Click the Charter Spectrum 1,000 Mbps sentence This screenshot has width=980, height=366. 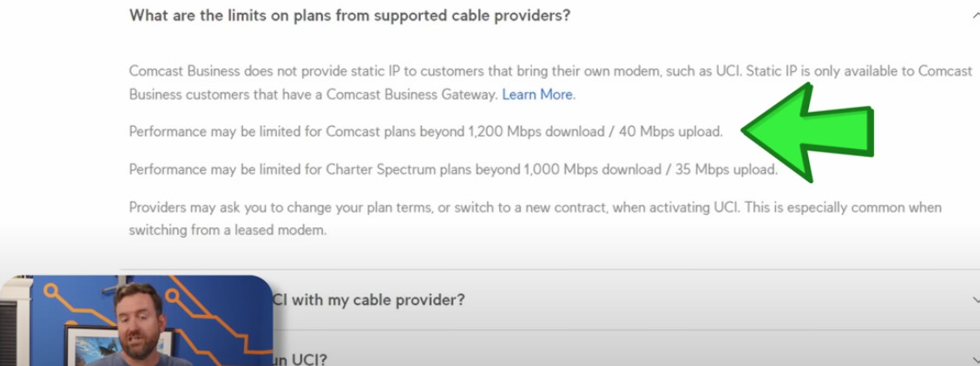click(453, 169)
